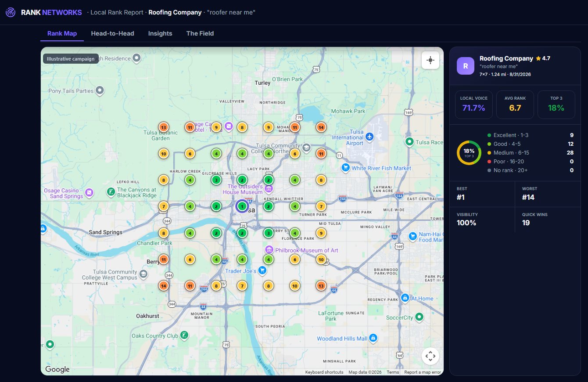Click the Tulsa International Airport plane icon
The height and width of the screenshot is (382, 588).
point(369,137)
